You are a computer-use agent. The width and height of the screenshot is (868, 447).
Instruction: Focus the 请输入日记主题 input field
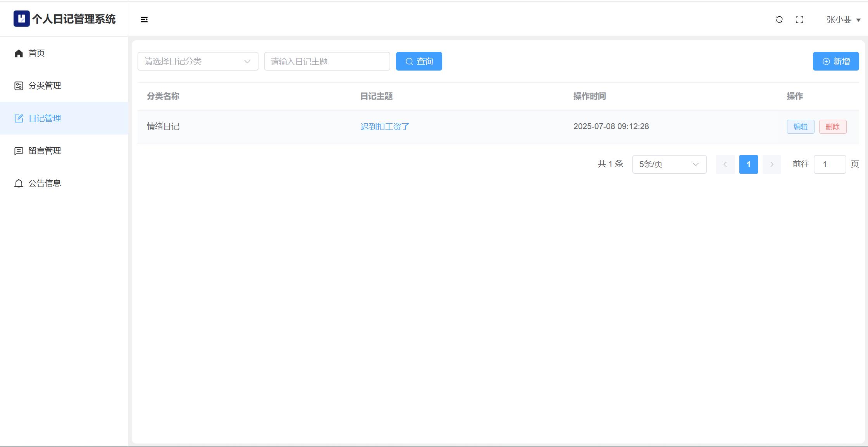click(327, 61)
